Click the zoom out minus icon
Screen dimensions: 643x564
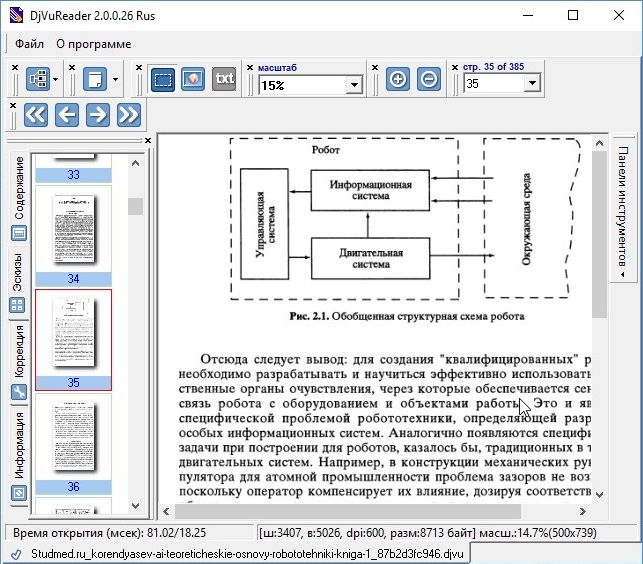[429, 79]
